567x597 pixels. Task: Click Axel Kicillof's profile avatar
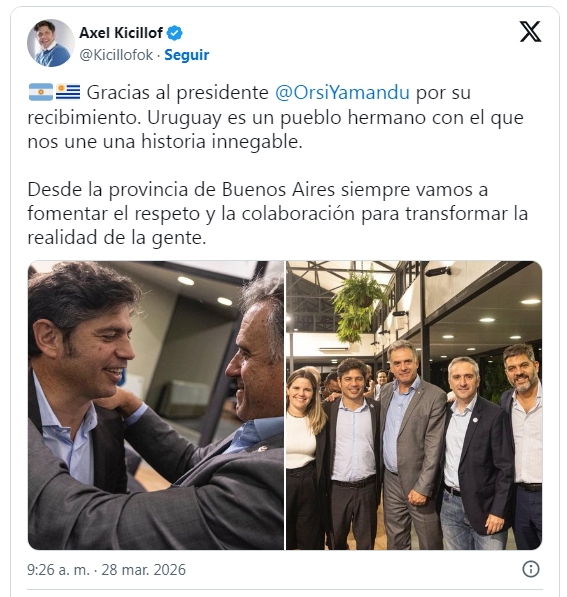pyautogui.click(x=51, y=43)
